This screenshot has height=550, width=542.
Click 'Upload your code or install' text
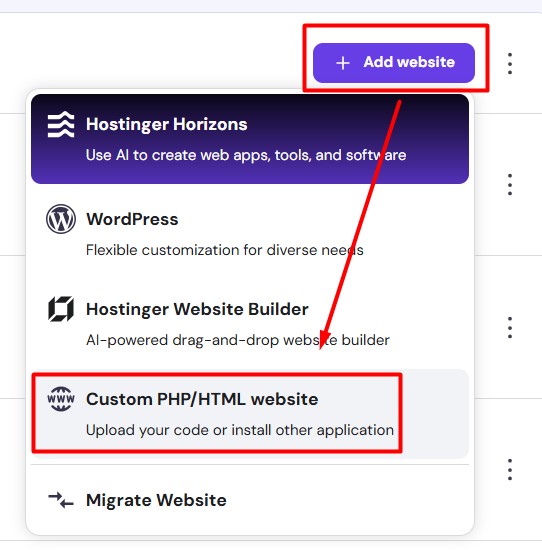click(x=180, y=430)
